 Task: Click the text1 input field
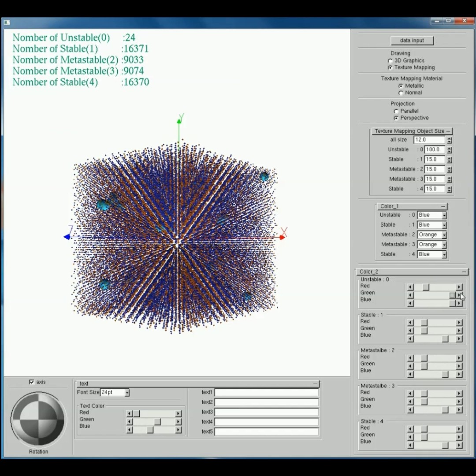[266, 392]
